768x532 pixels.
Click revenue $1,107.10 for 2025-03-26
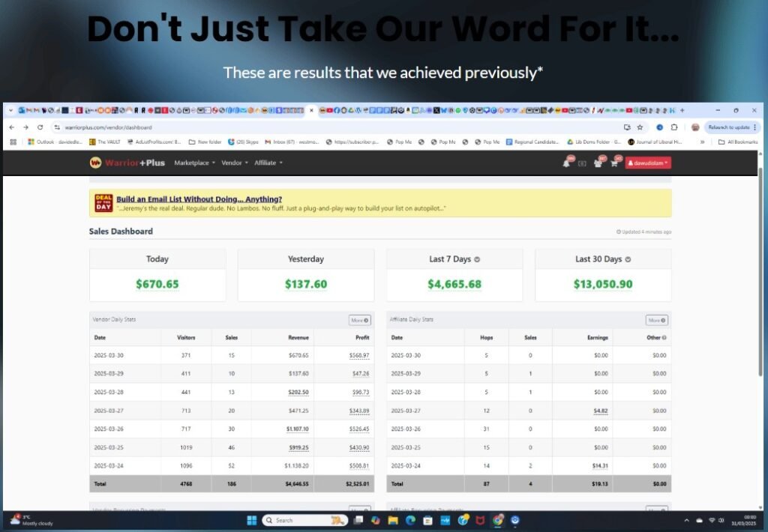(x=298, y=429)
